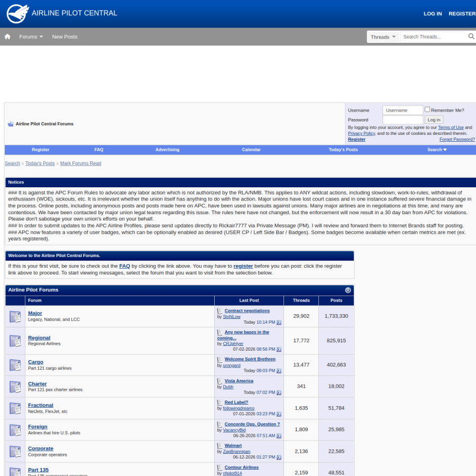The height and width of the screenshot is (476, 476).
Task: Go to last post in Major forum arrow
Action: [279, 323]
